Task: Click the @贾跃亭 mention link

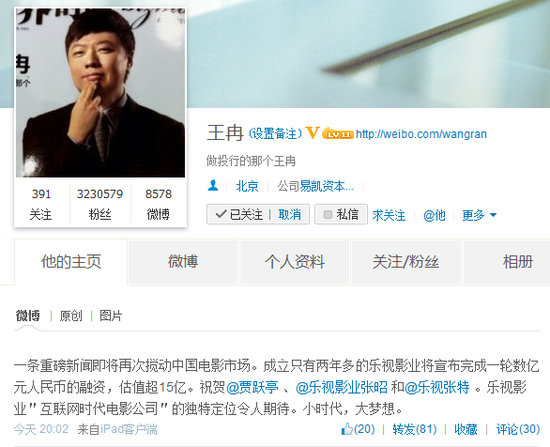Action: [253, 387]
